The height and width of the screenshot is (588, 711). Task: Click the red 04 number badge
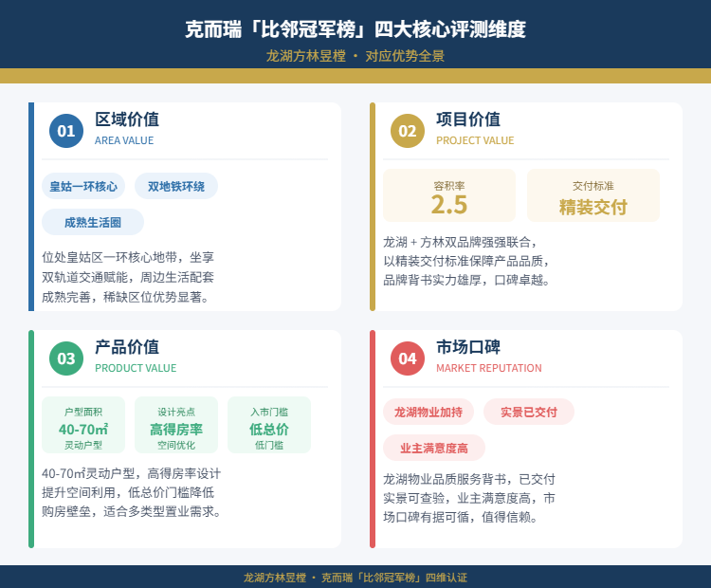click(408, 358)
